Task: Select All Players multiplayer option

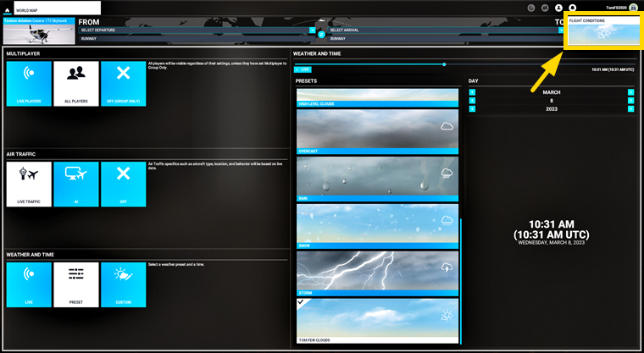Action: (x=76, y=84)
